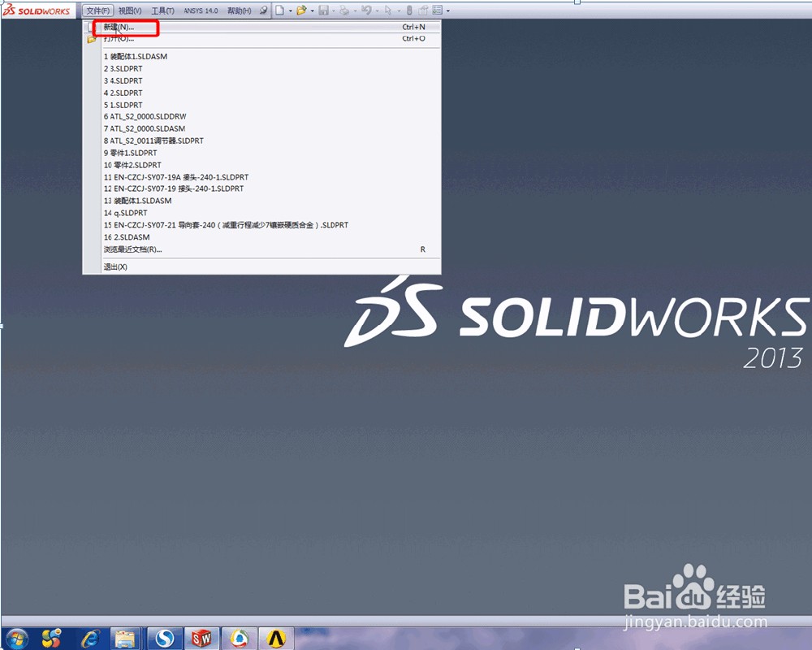Viewport: 812px width, 650px height.
Task: Open recent file 2 3.SLDPRT
Action: click(x=261, y=68)
